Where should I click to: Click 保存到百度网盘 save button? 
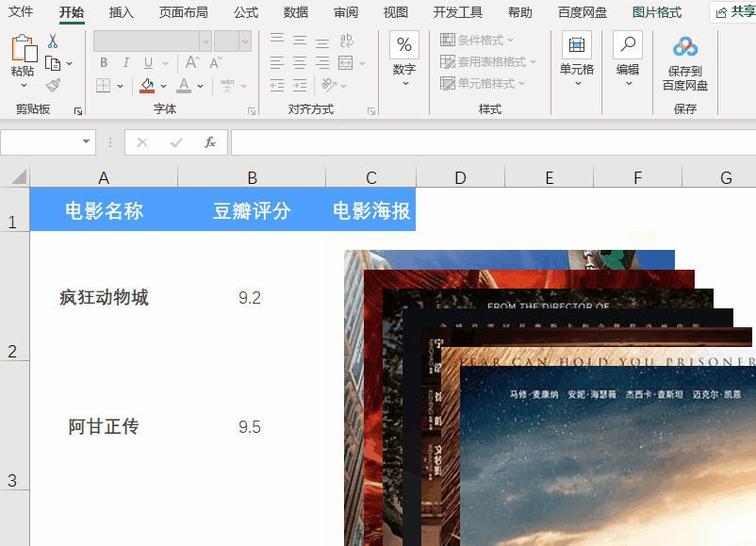pos(685,63)
